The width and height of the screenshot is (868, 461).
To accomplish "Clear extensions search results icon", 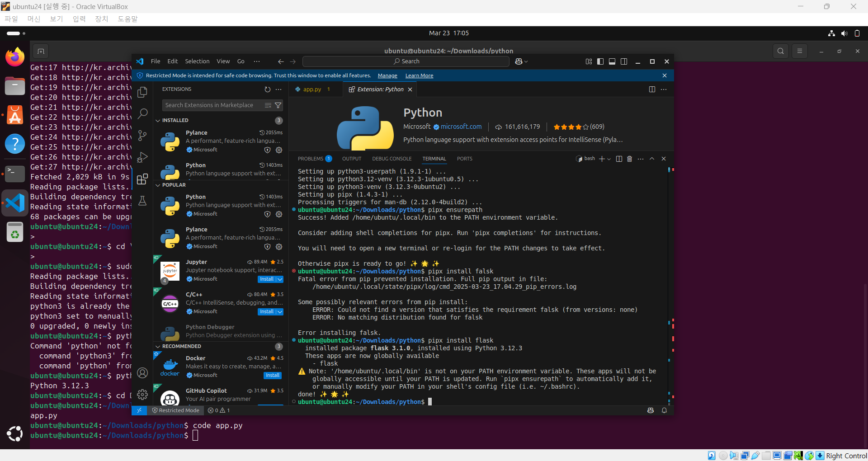I will click(268, 105).
